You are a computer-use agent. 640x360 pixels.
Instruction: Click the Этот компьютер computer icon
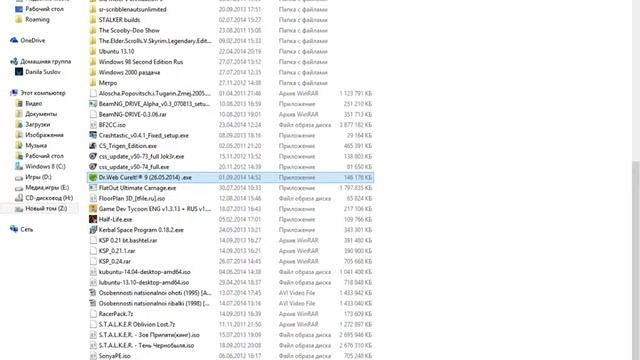(x=14, y=93)
